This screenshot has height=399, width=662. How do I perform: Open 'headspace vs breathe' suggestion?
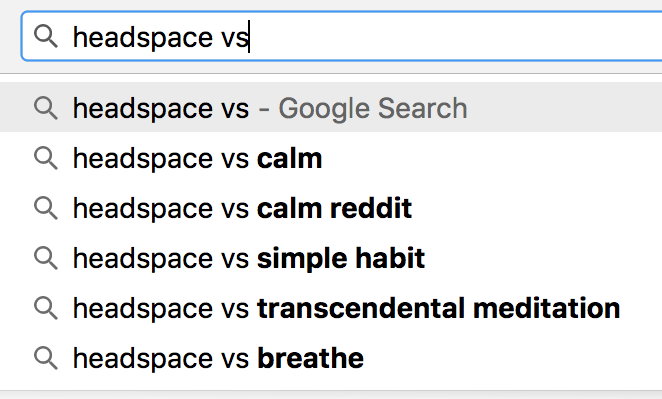(331, 358)
